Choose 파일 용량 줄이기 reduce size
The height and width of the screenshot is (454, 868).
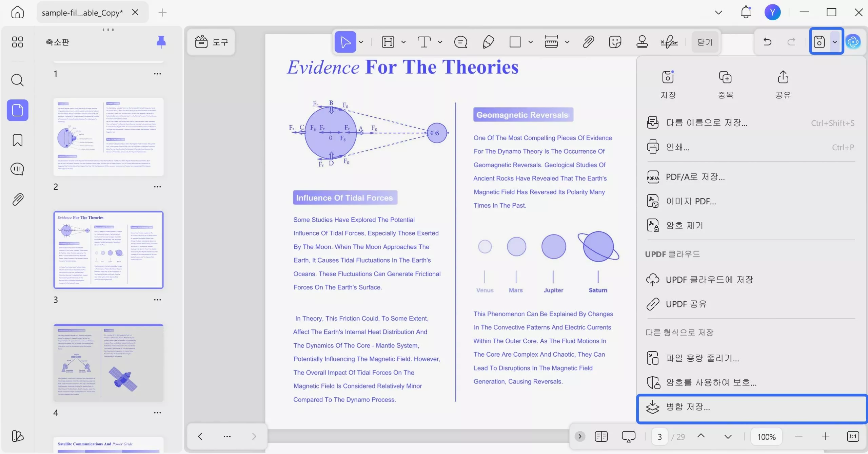tap(751, 358)
